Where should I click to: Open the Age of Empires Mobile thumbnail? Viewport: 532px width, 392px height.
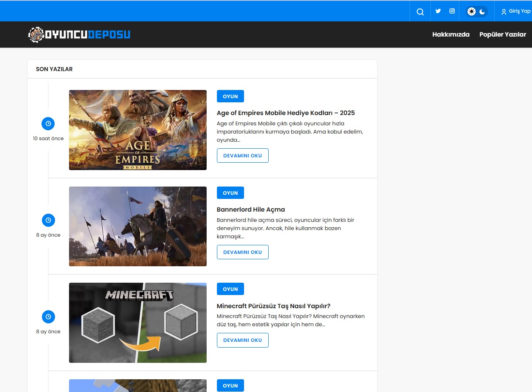point(138,130)
